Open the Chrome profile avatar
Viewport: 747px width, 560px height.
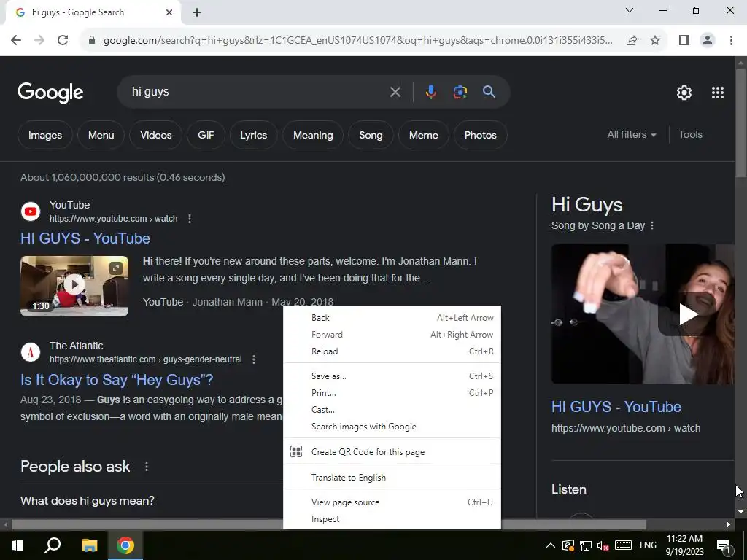[708, 40]
